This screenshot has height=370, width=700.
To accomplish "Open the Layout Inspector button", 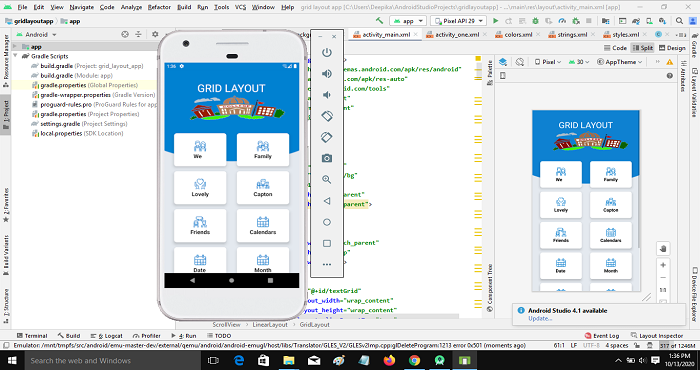I will pos(657,336).
